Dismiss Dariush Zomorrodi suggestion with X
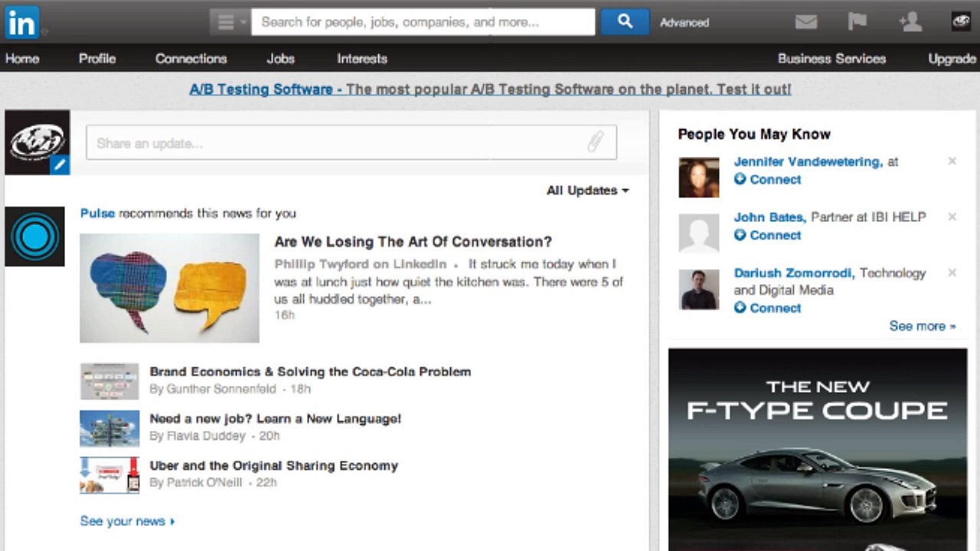Screen dimensions: 980x551 [952, 272]
